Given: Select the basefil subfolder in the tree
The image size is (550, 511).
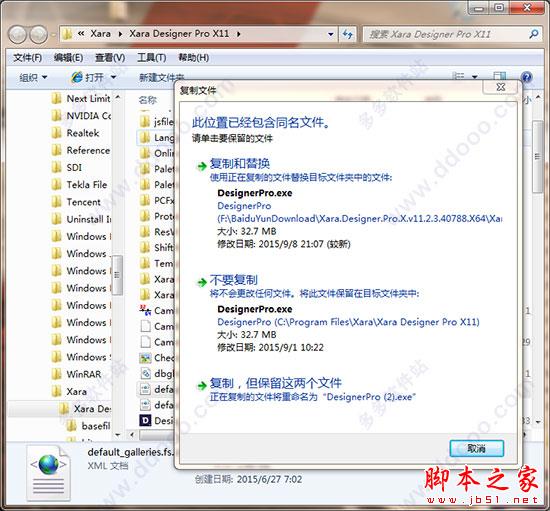Looking at the screenshot, I should tap(89, 426).
